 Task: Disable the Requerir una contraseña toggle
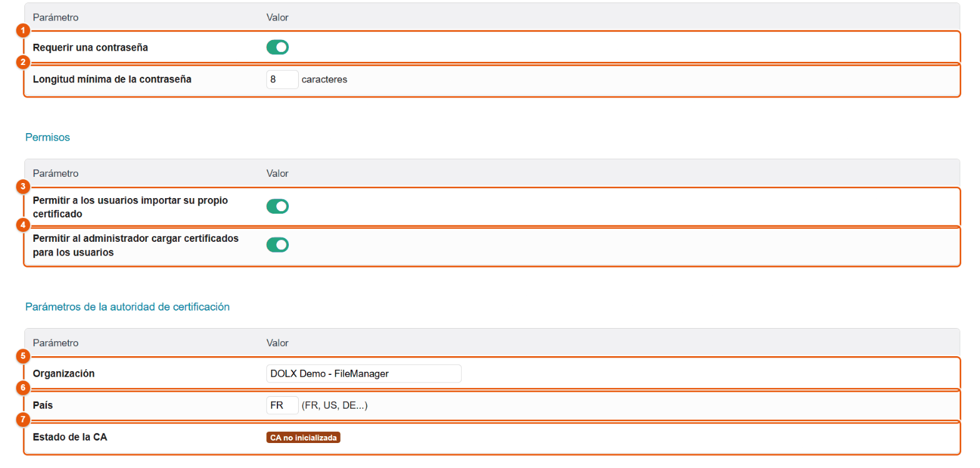(277, 47)
